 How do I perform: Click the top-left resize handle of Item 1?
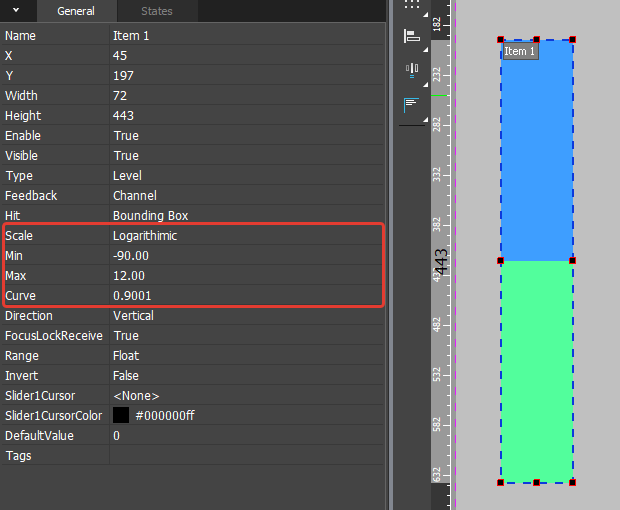(501, 40)
